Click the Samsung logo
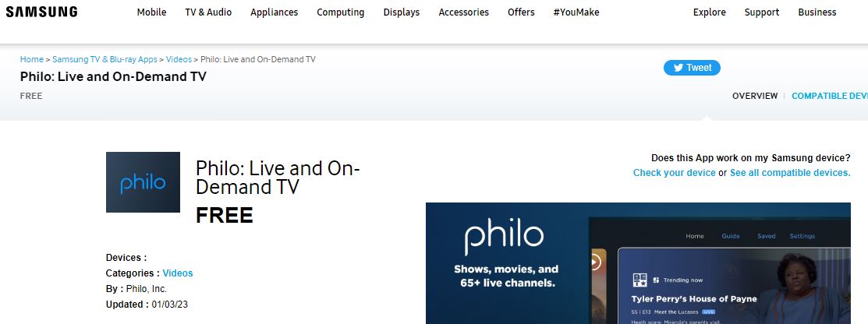868x324 pixels. (x=41, y=12)
